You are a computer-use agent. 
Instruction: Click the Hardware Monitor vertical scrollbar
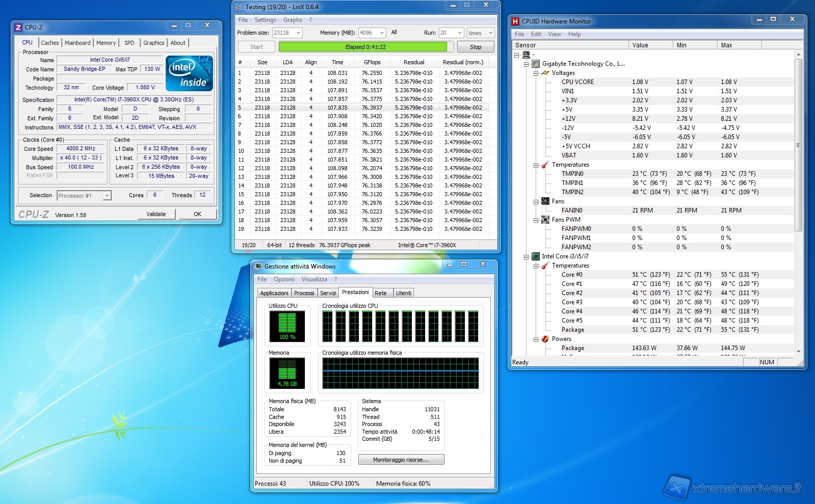pyautogui.click(x=798, y=145)
